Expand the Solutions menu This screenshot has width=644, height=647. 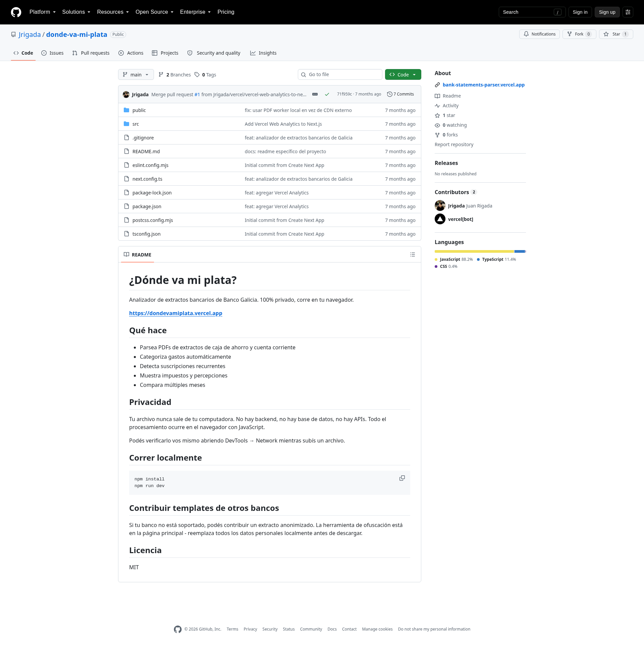click(76, 12)
